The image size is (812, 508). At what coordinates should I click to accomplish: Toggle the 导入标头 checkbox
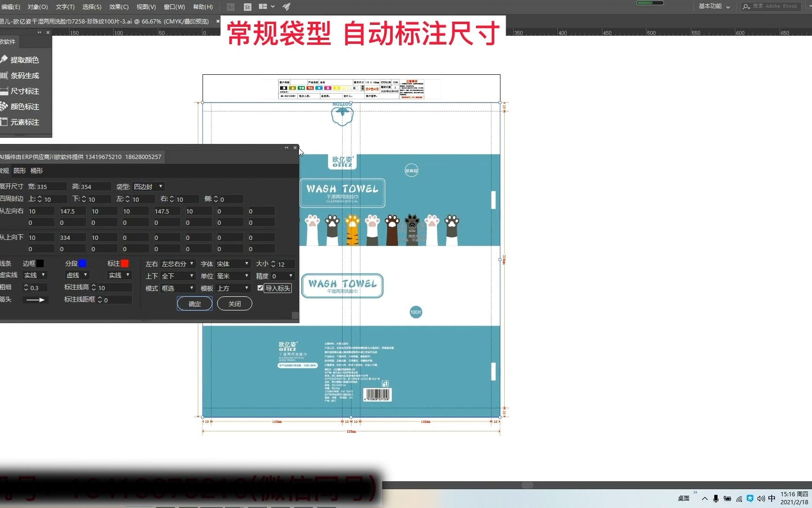(260, 288)
